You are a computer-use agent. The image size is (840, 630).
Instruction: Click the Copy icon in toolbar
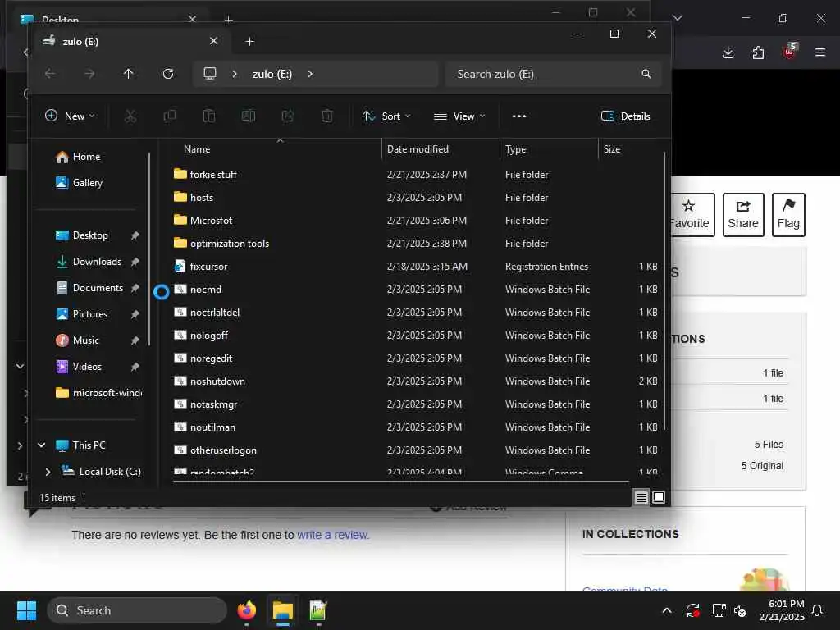[x=169, y=116]
